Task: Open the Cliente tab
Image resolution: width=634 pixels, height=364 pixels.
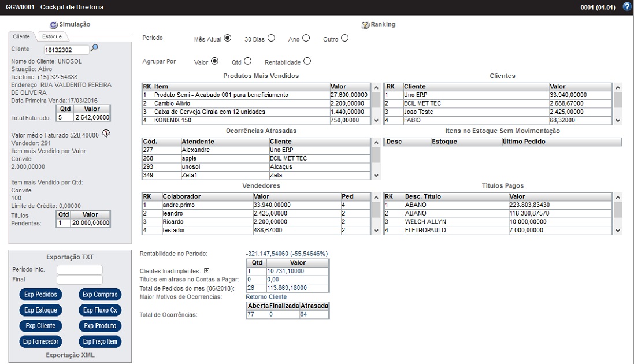Action: pos(21,36)
